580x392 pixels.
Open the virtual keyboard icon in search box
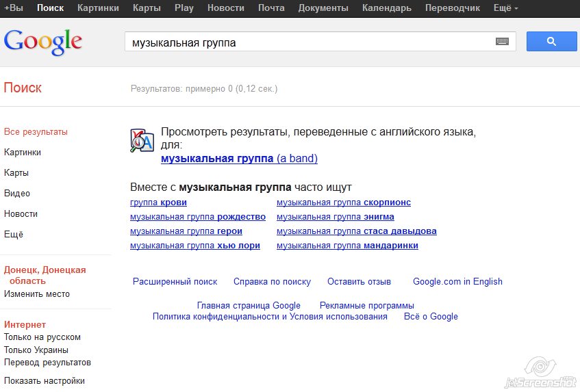pos(502,42)
